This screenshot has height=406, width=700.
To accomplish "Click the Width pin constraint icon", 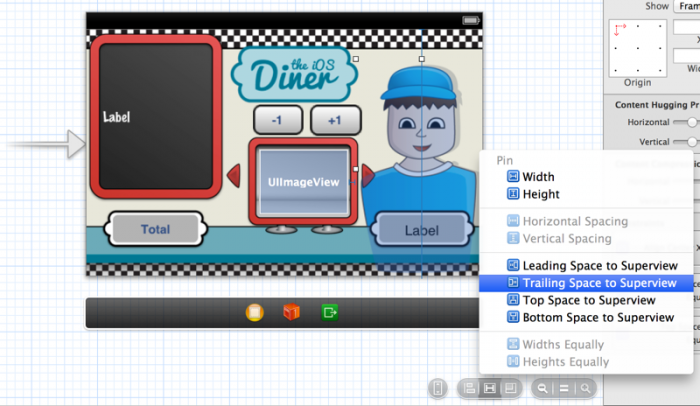I will [513, 176].
